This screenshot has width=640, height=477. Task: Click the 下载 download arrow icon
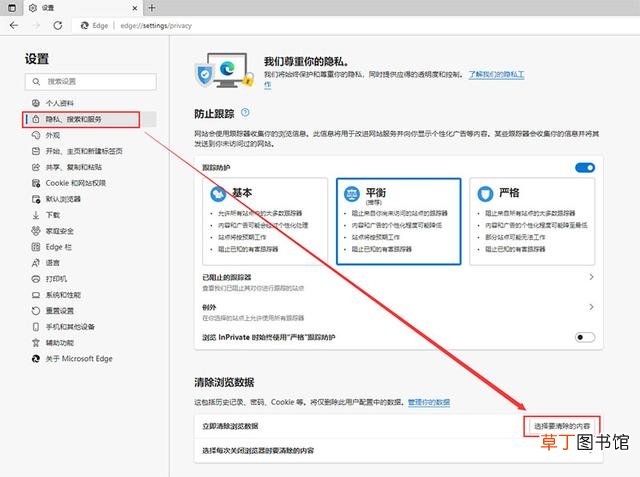(36, 215)
